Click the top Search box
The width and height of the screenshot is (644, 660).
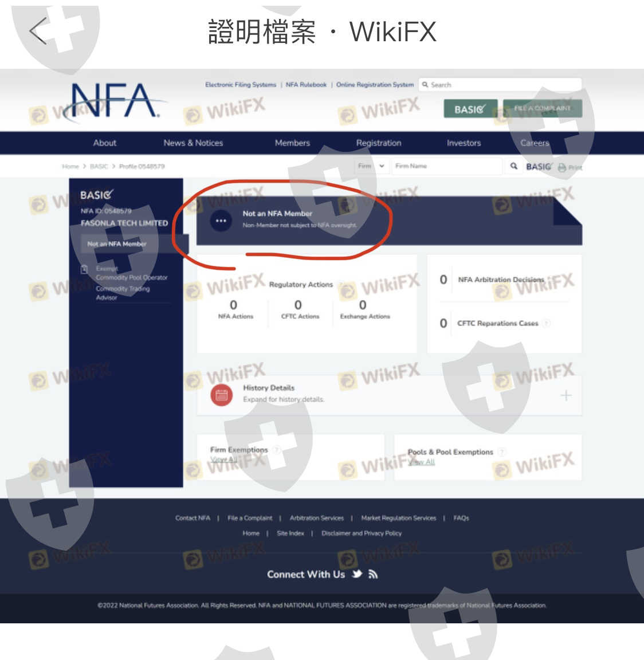[500, 85]
